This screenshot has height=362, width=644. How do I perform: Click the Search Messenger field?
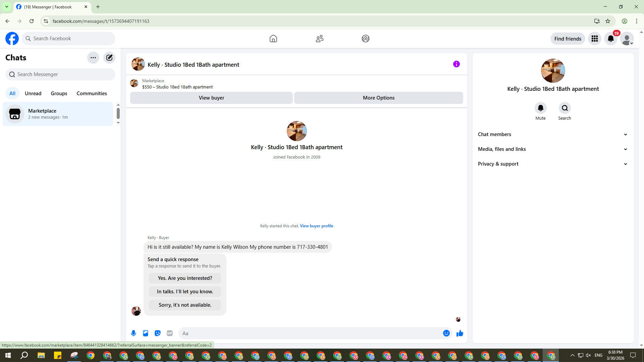click(x=60, y=74)
